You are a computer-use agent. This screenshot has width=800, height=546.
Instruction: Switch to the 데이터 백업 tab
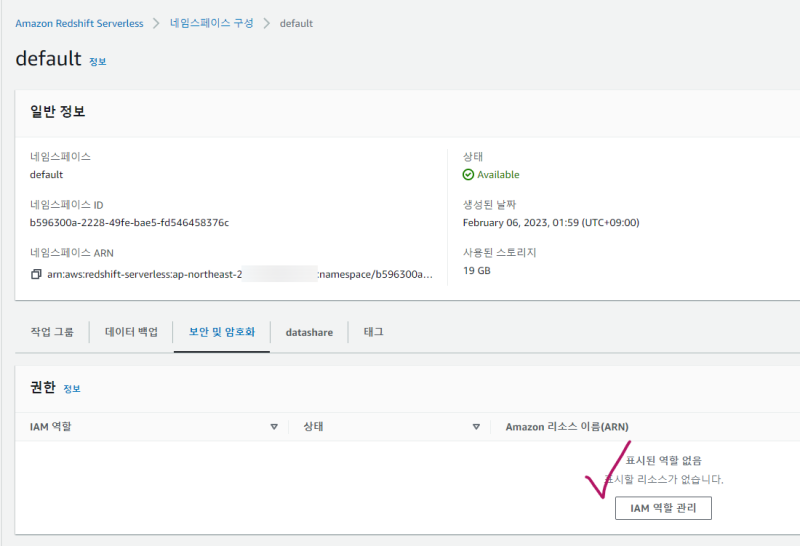point(131,332)
